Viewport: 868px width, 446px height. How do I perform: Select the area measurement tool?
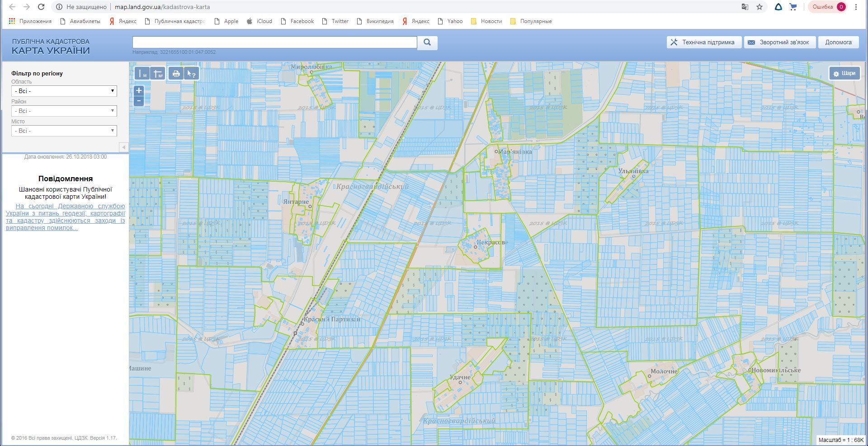158,74
